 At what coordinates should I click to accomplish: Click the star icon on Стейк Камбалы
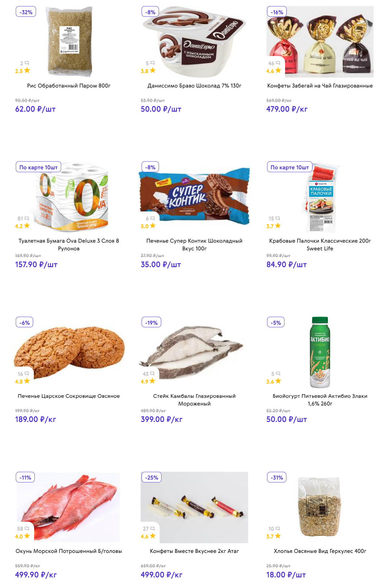click(153, 381)
